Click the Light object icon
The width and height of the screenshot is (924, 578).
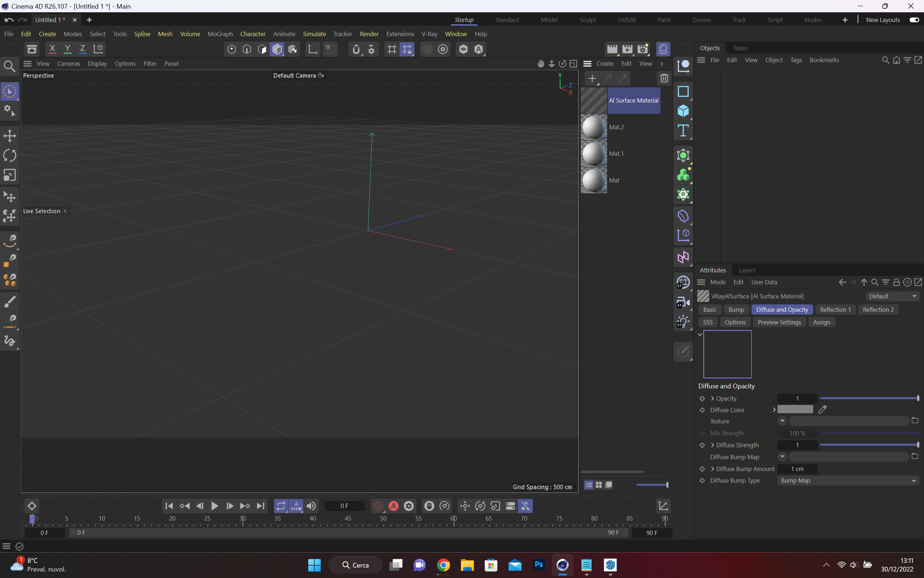(683, 322)
